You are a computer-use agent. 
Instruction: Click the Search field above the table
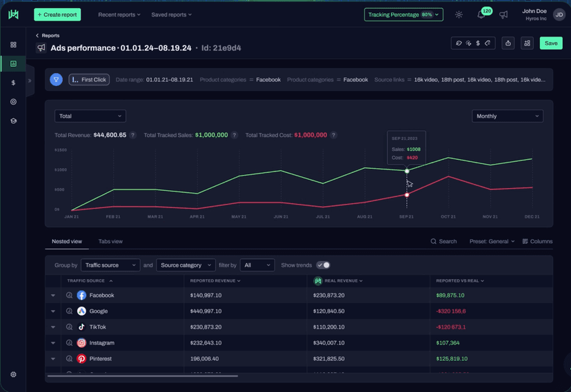click(x=443, y=242)
